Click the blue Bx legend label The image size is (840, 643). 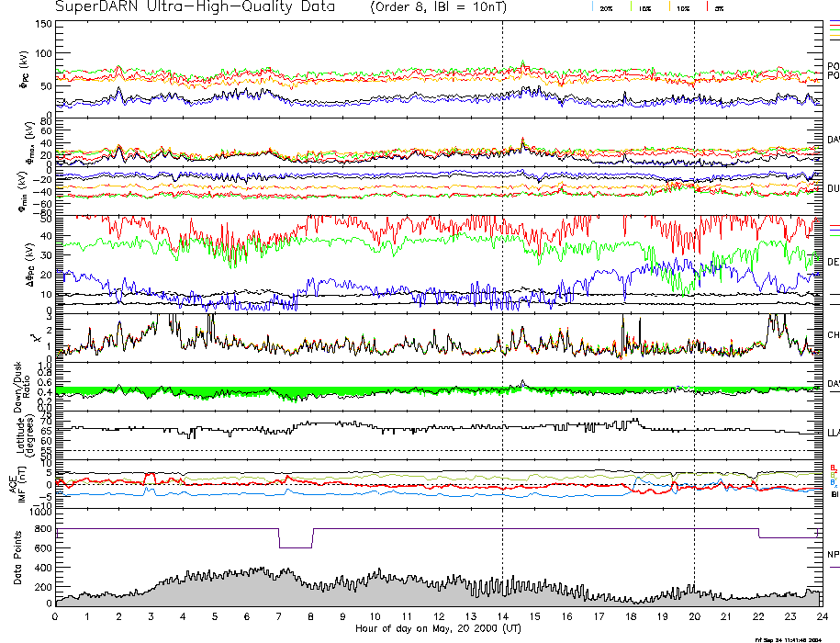pos(833,483)
